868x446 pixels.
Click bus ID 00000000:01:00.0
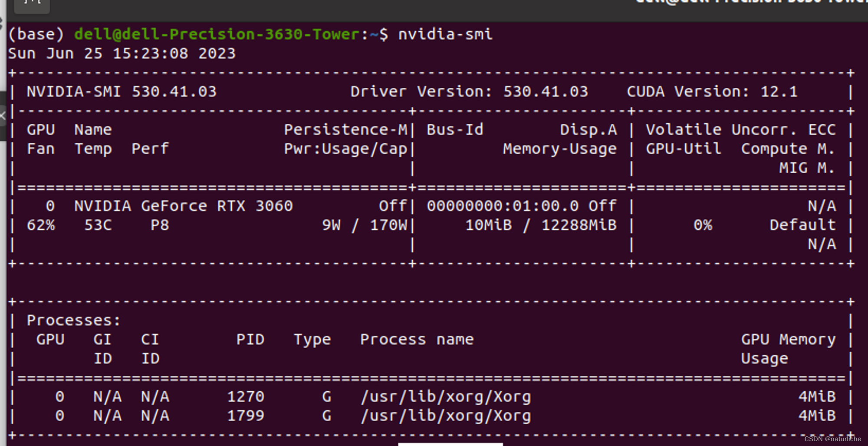[x=503, y=206]
